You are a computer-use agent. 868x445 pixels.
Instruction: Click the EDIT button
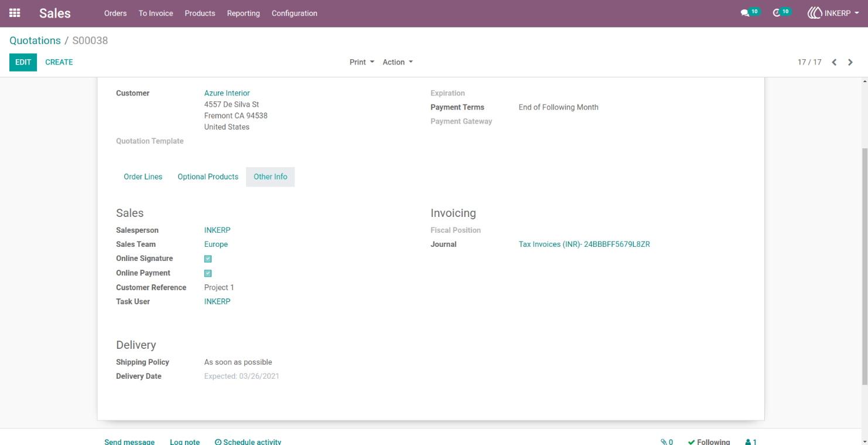click(23, 62)
